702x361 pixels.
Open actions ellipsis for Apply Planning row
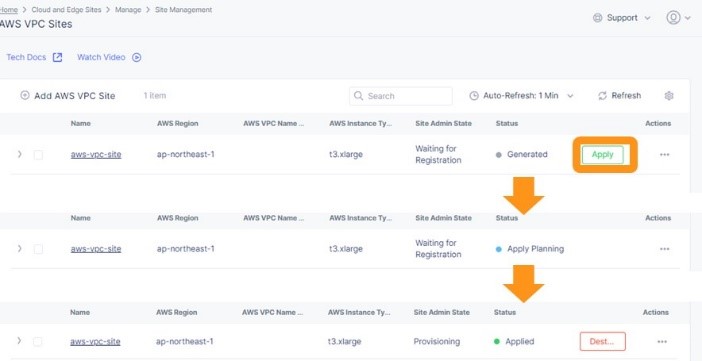[664, 249]
